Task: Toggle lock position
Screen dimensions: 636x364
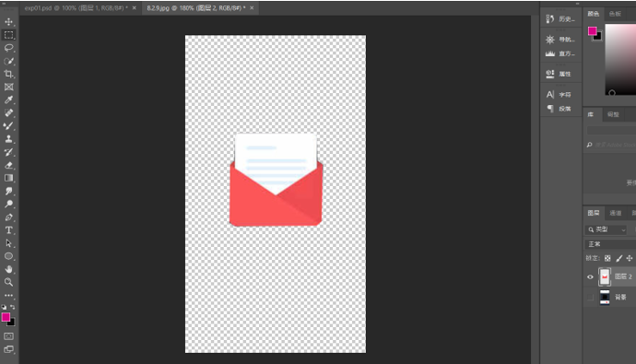Action: [630, 258]
